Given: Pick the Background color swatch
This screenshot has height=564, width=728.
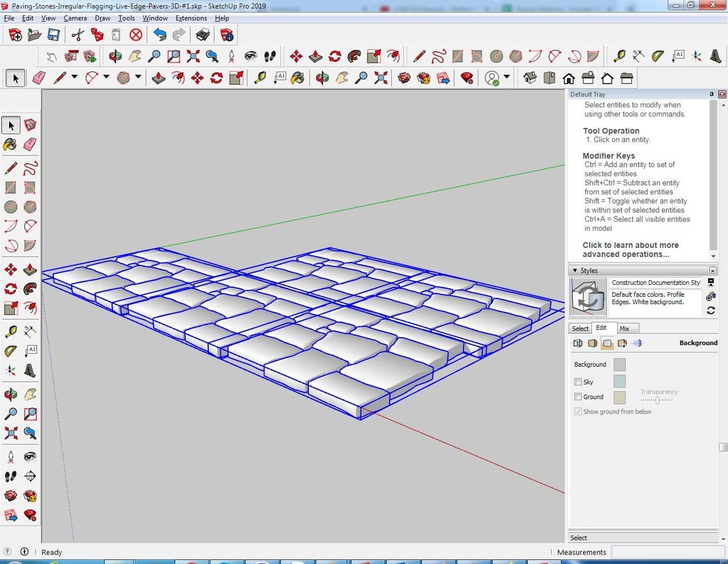Looking at the screenshot, I should (619, 364).
